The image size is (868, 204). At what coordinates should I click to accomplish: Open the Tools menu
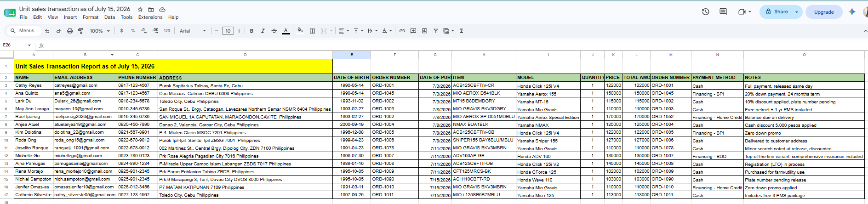click(126, 17)
